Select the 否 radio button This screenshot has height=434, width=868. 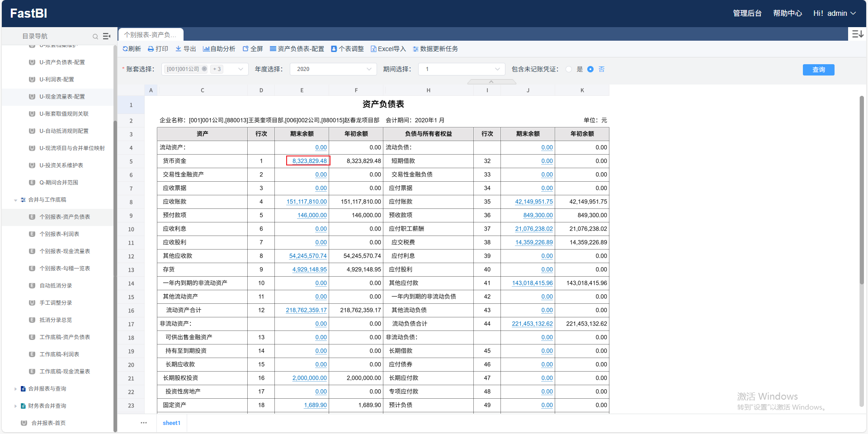[x=590, y=69]
